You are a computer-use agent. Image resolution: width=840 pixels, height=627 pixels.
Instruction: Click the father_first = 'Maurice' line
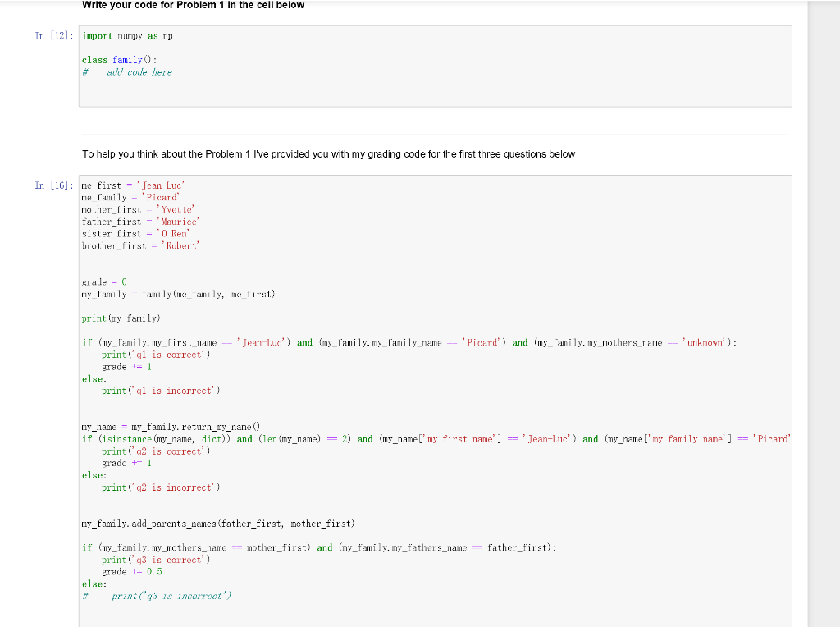click(140, 222)
